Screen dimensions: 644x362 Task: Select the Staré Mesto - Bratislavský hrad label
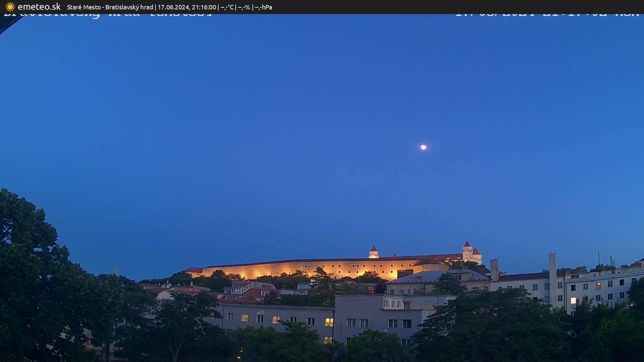tap(111, 7)
